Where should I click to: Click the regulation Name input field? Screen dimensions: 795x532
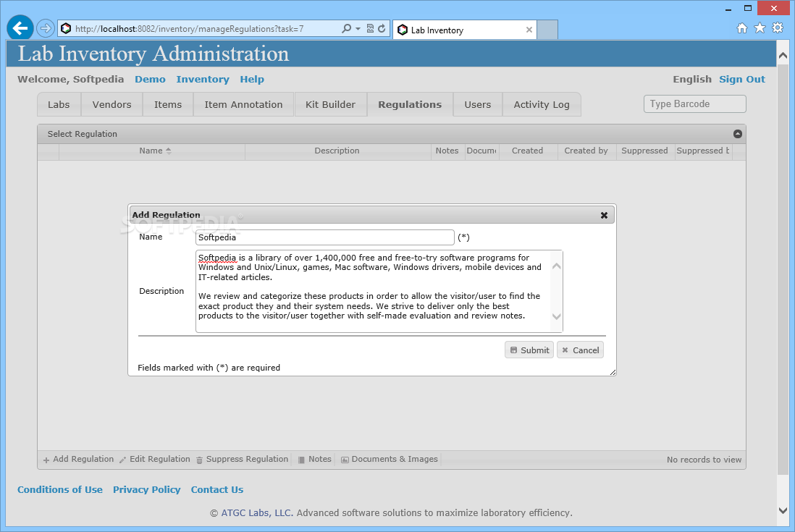[x=324, y=237]
